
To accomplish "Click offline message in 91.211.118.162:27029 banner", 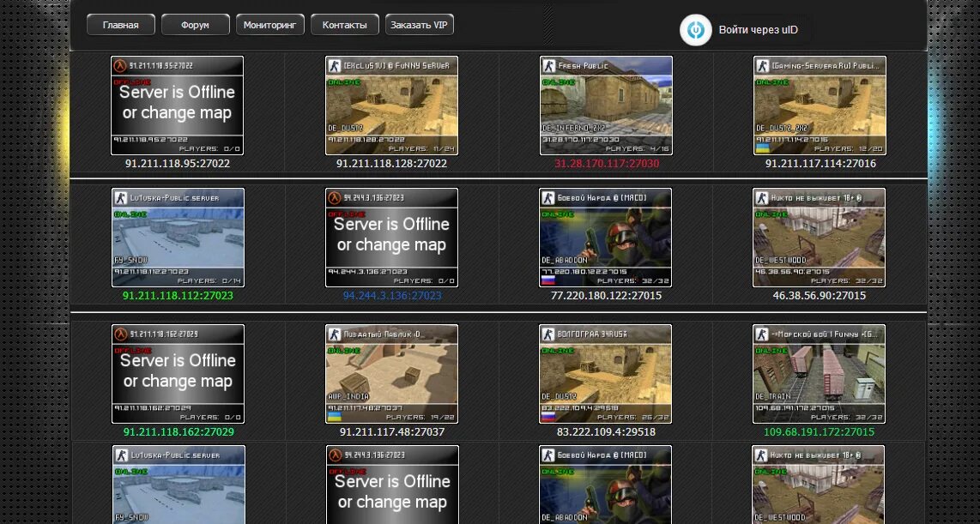I will point(178,371).
